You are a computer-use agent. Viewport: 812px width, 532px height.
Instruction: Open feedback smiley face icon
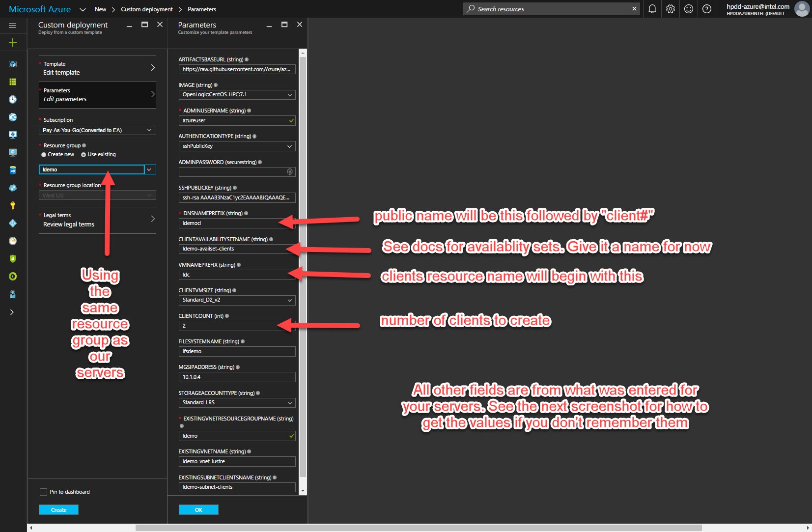689,9
